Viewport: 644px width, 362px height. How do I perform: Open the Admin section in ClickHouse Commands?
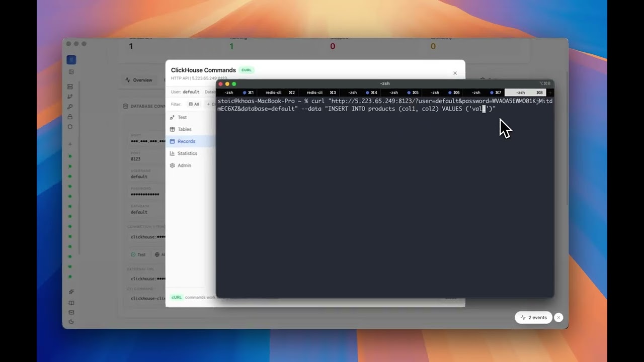click(191, 165)
